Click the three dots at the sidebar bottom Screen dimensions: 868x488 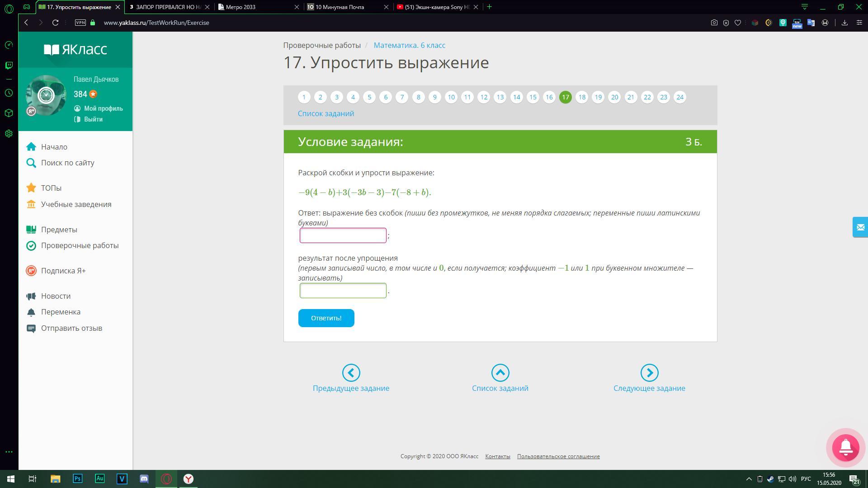click(x=9, y=452)
